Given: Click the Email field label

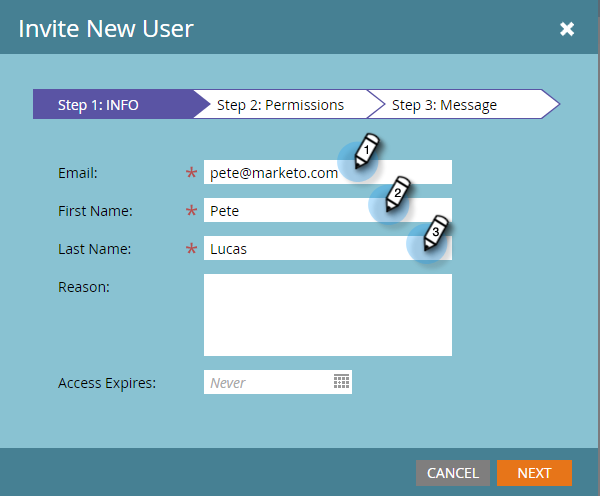Looking at the screenshot, I should (x=78, y=173).
